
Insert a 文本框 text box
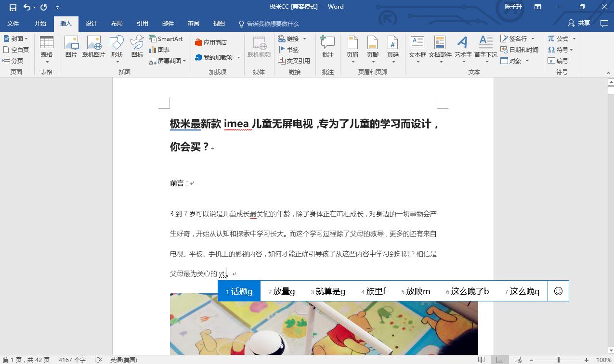pos(417,47)
